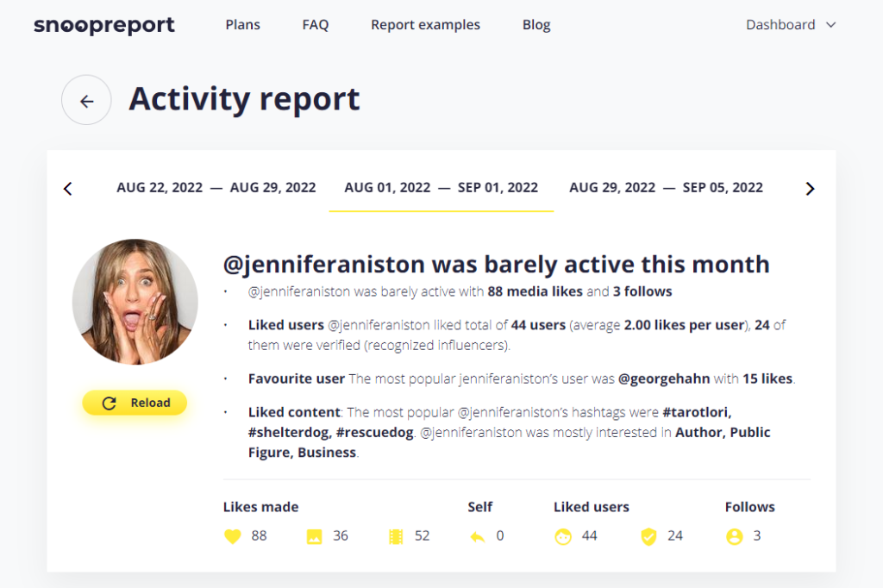Reload the activity report
The height and width of the screenshot is (588, 883).
pyautogui.click(x=135, y=403)
